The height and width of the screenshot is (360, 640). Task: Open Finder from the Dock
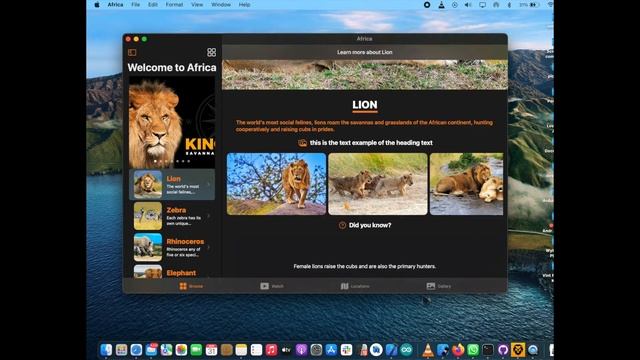pyautogui.click(x=106, y=350)
